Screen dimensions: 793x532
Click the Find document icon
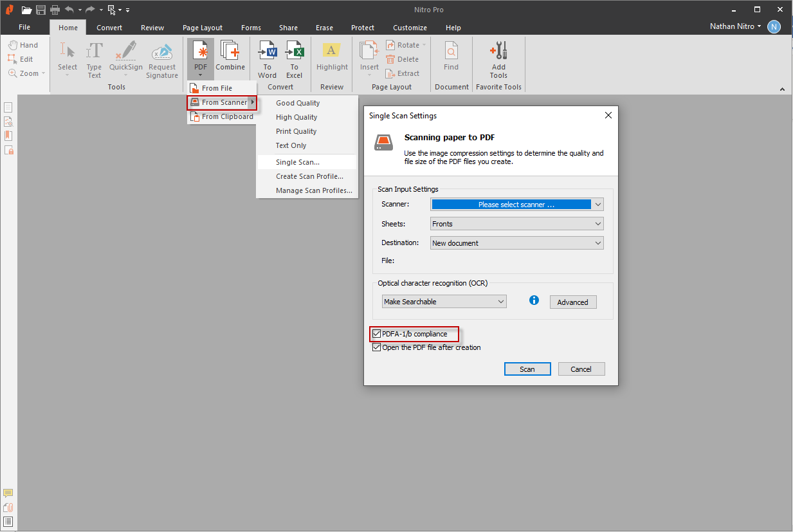[x=451, y=51]
